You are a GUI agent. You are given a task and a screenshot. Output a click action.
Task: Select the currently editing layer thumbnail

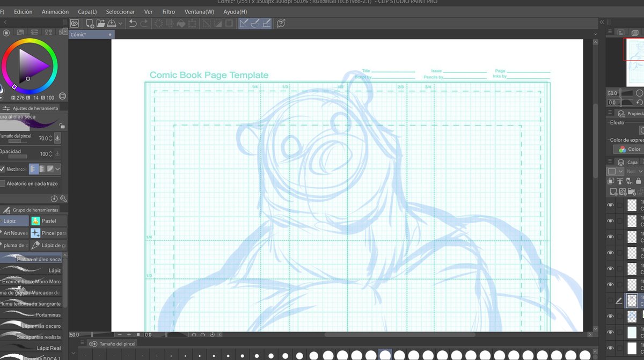(x=632, y=300)
